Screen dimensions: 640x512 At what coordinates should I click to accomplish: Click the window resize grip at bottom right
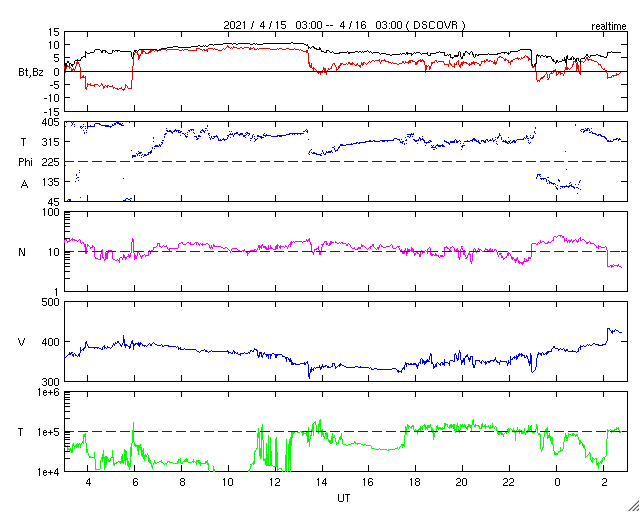pos(633,506)
